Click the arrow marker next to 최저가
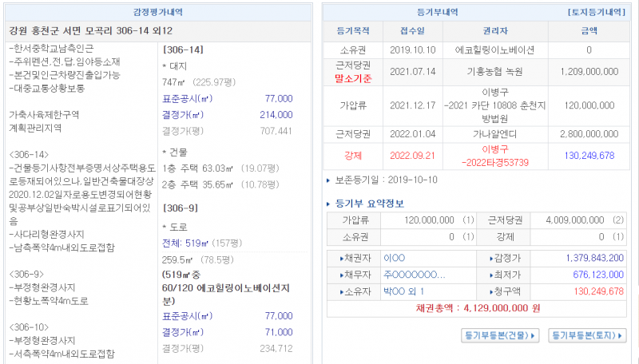Image resolution: width=639 pixels, height=364 pixels. click(490, 275)
